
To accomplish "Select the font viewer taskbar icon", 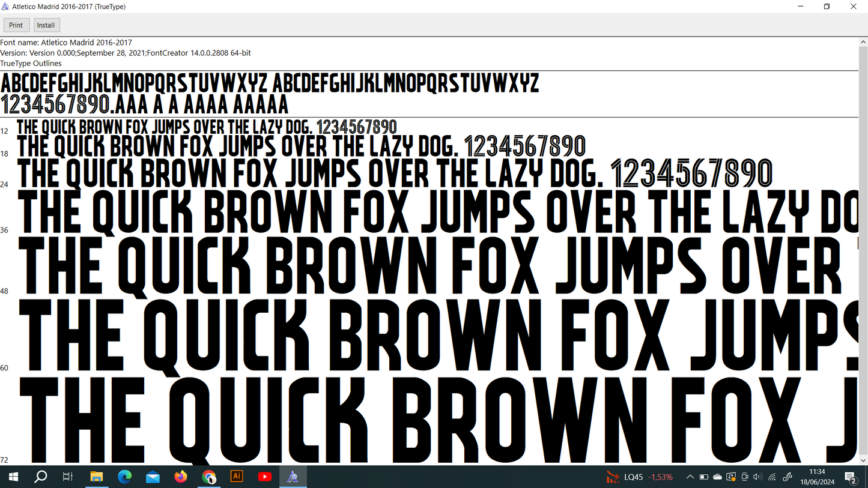I will tap(293, 477).
